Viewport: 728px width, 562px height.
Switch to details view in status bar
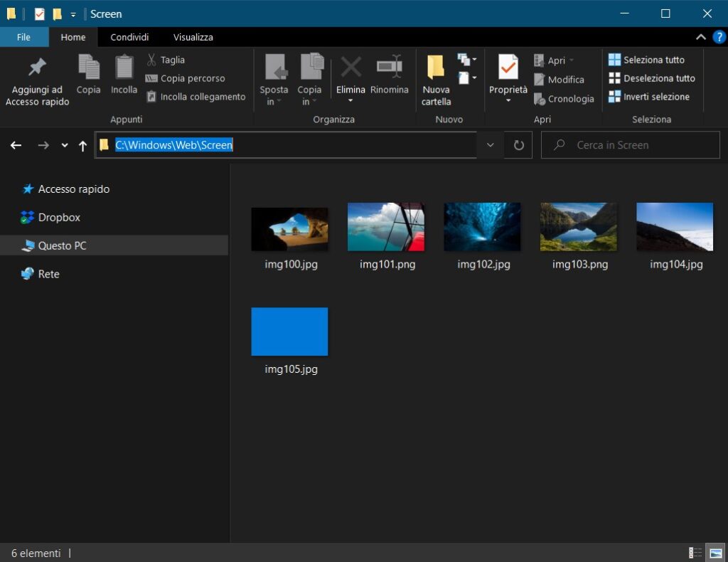click(x=695, y=553)
